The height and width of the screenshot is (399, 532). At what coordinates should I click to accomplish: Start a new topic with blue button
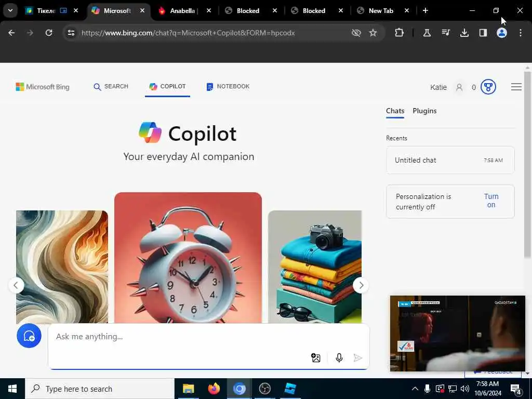click(29, 336)
